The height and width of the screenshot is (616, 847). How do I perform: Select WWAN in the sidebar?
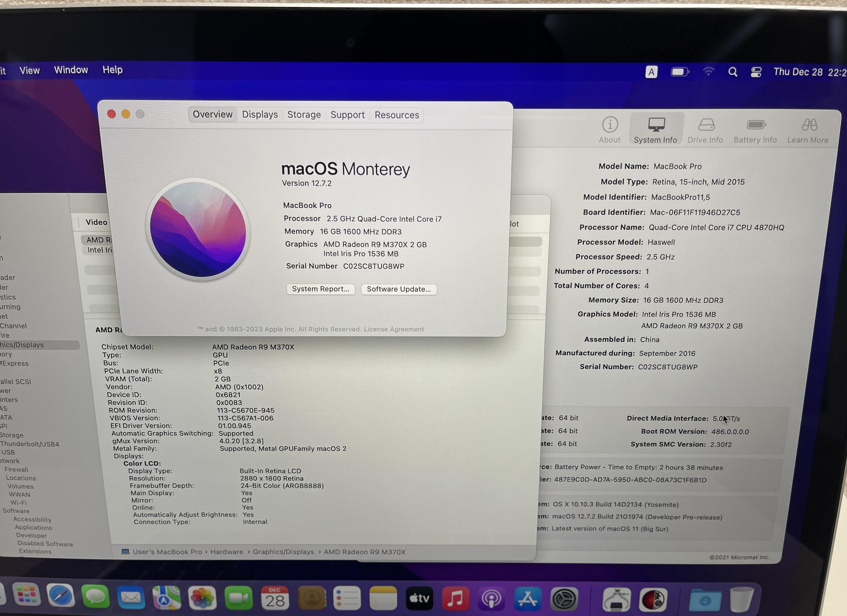pos(19,494)
